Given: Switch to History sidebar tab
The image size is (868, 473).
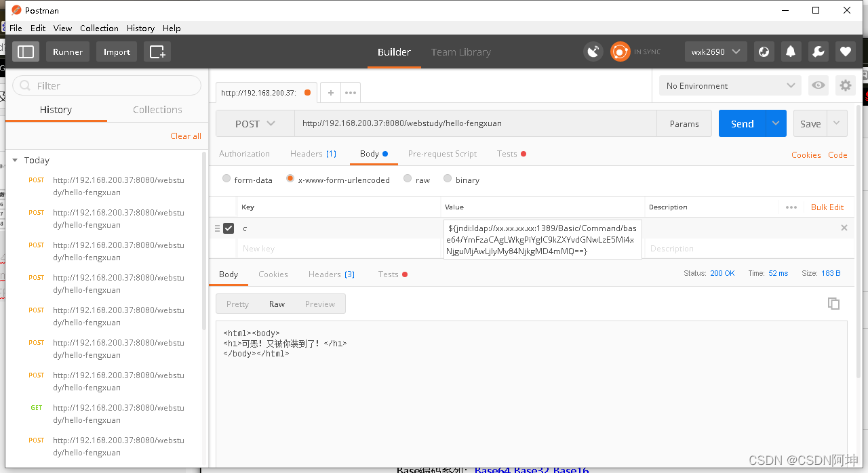Looking at the screenshot, I should click(56, 110).
